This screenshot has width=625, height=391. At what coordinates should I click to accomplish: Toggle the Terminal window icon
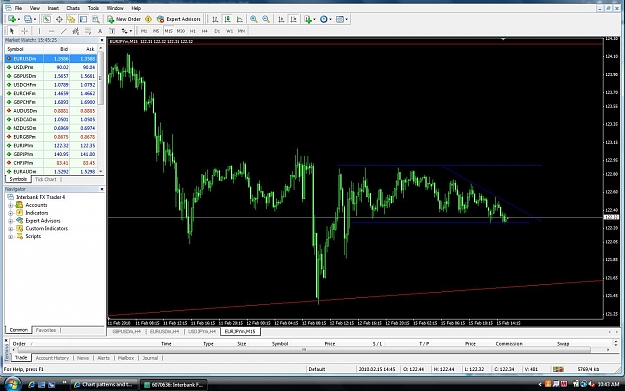click(83, 19)
